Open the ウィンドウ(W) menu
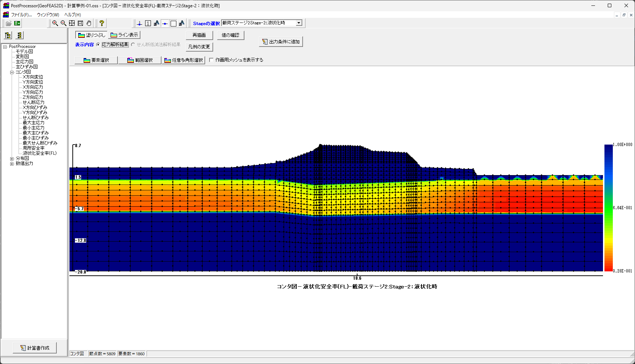This screenshot has width=635, height=364. point(48,15)
